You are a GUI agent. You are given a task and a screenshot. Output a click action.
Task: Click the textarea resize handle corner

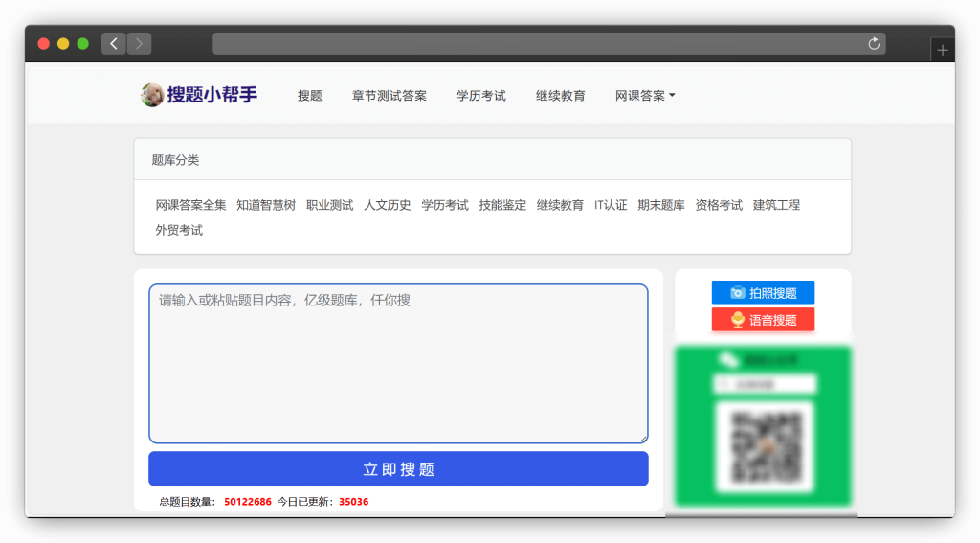643,439
